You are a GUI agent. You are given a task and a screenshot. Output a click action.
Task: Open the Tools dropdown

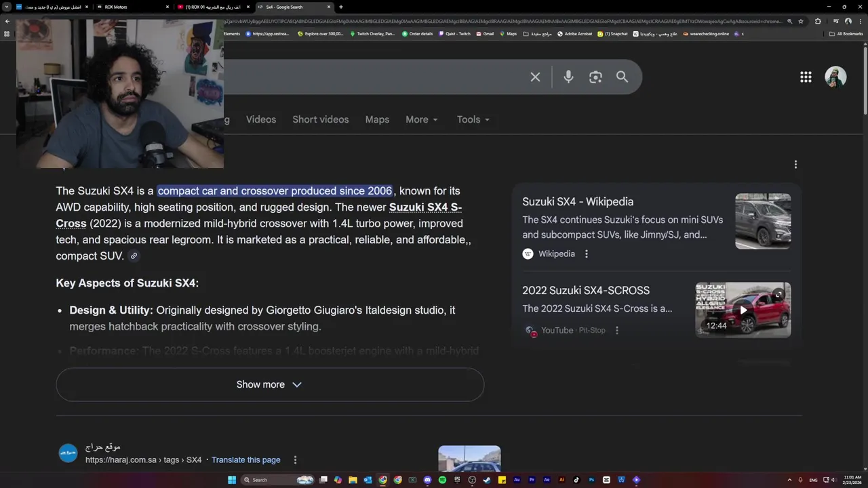point(473,119)
